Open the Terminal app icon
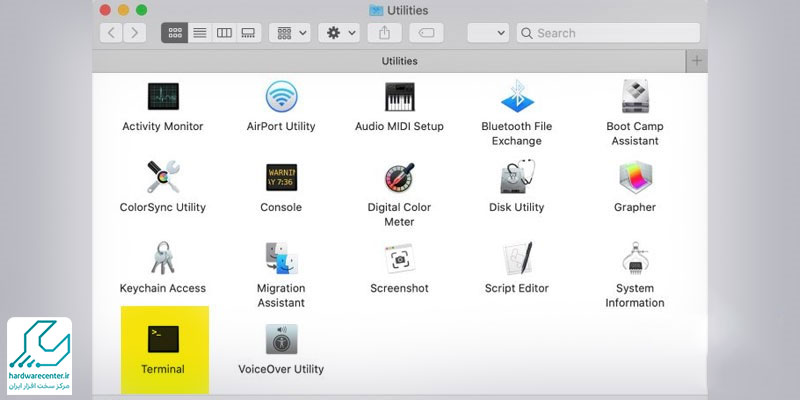Viewport: 800px width, 400px height. click(x=163, y=339)
